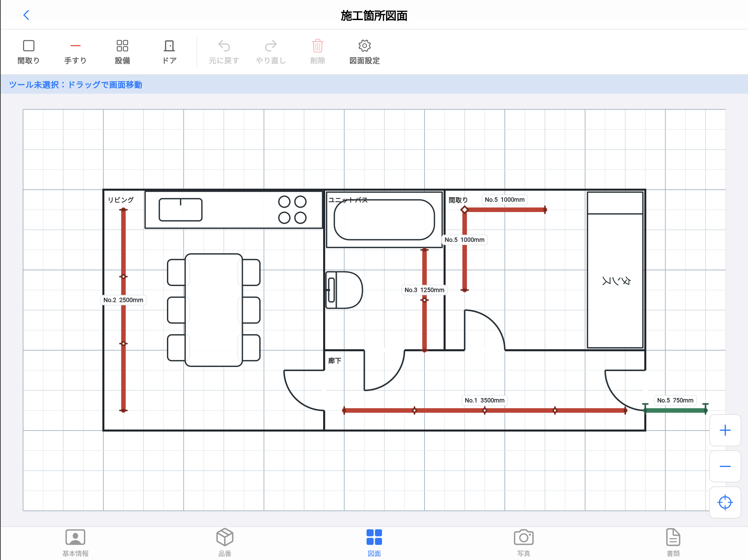Select the 手すり handrail tool
Image resolution: width=748 pixels, height=560 pixels.
[75, 52]
